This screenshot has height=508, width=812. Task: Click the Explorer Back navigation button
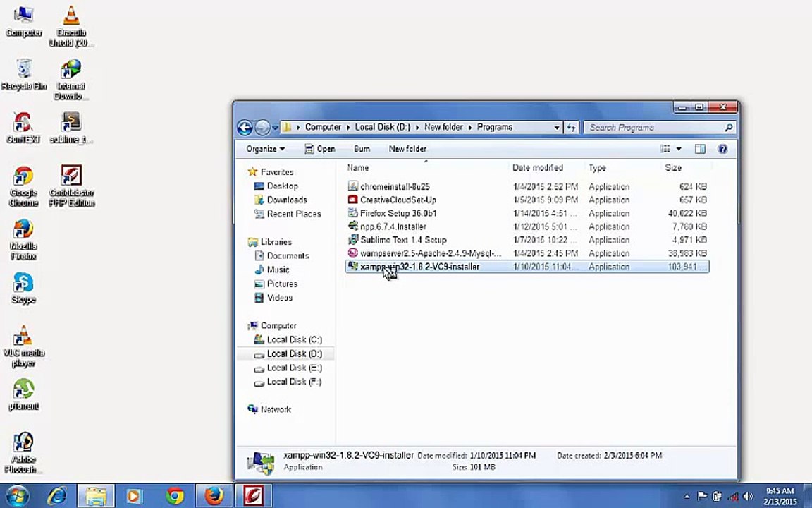click(245, 127)
